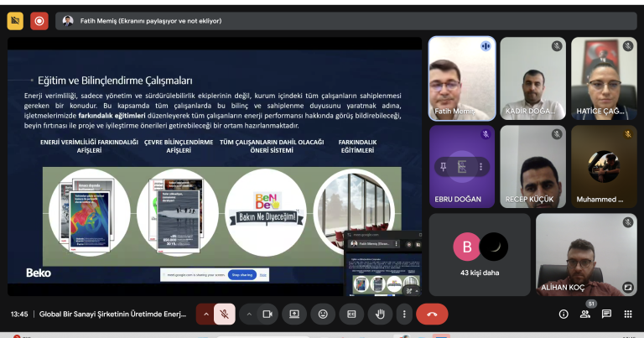Click the red recording indicator icon
This screenshot has height=338, width=644.
point(39,21)
